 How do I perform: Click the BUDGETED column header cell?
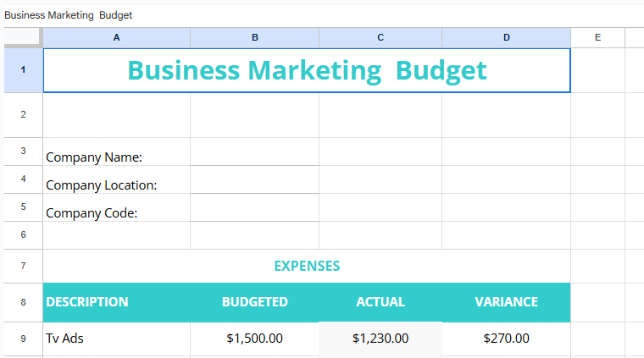click(254, 302)
